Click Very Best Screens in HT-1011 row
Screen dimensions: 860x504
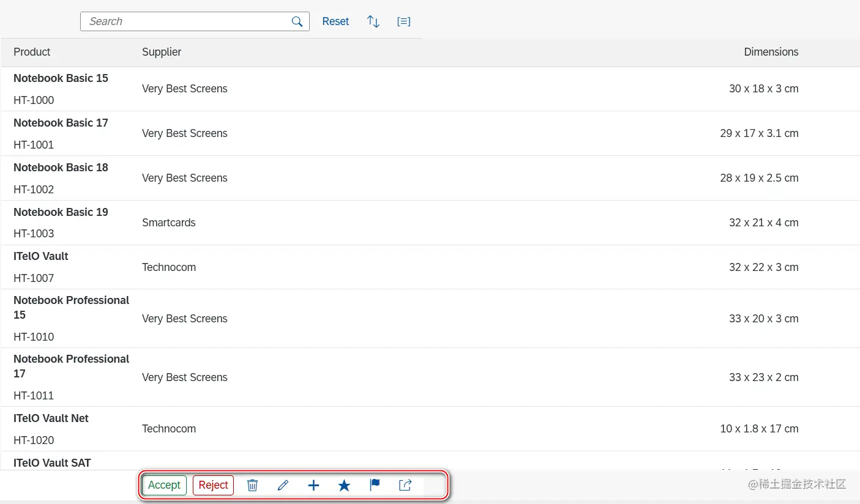[x=185, y=377]
